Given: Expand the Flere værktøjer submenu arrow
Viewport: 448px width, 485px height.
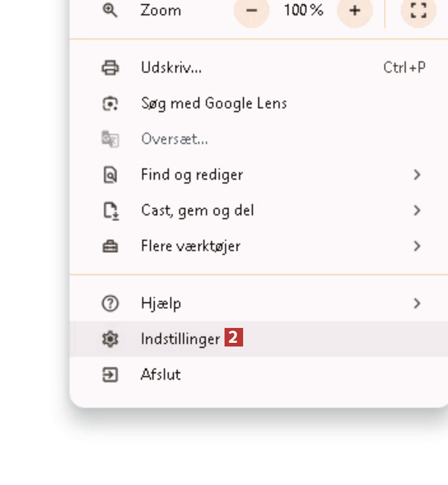Looking at the screenshot, I should (x=417, y=246).
